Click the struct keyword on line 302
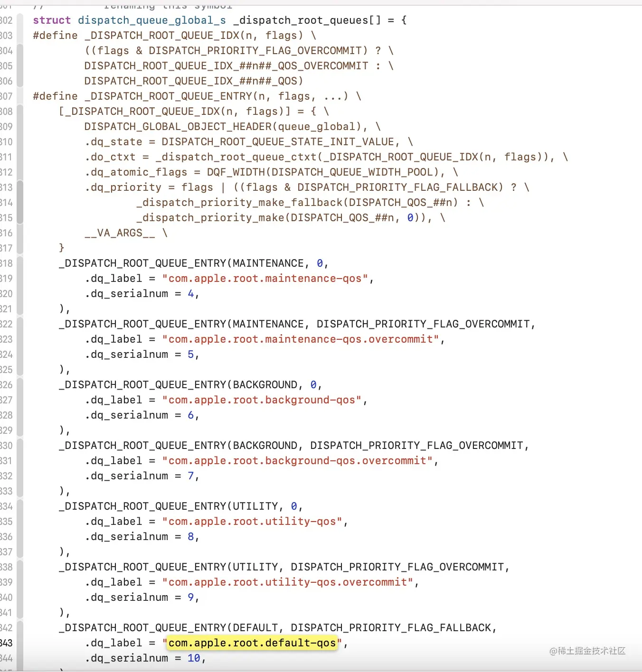The width and height of the screenshot is (642, 672). pos(52,20)
